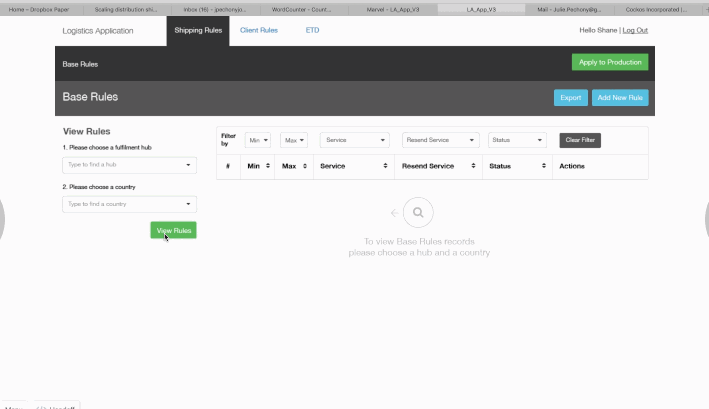Expand the Min filter dropdown
The width and height of the screenshot is (709, 409).
(x=258, y=140)
